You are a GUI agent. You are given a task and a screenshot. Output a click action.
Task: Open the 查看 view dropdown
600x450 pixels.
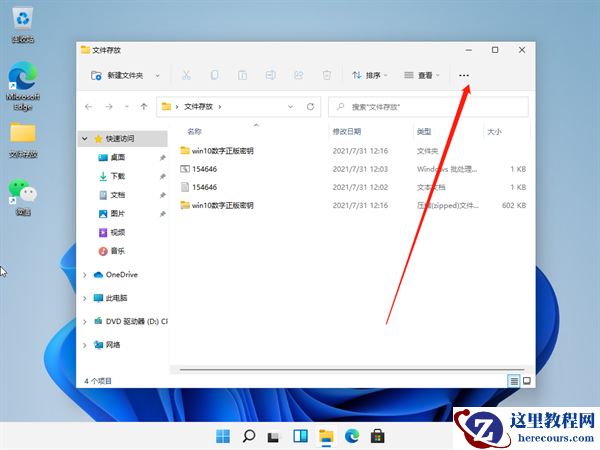pos(422,75)
